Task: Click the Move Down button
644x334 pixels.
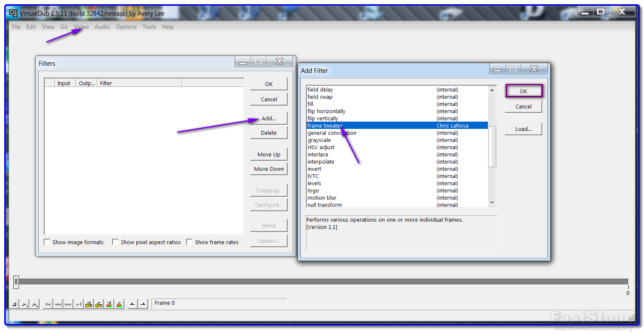Action: pos(269,169)
